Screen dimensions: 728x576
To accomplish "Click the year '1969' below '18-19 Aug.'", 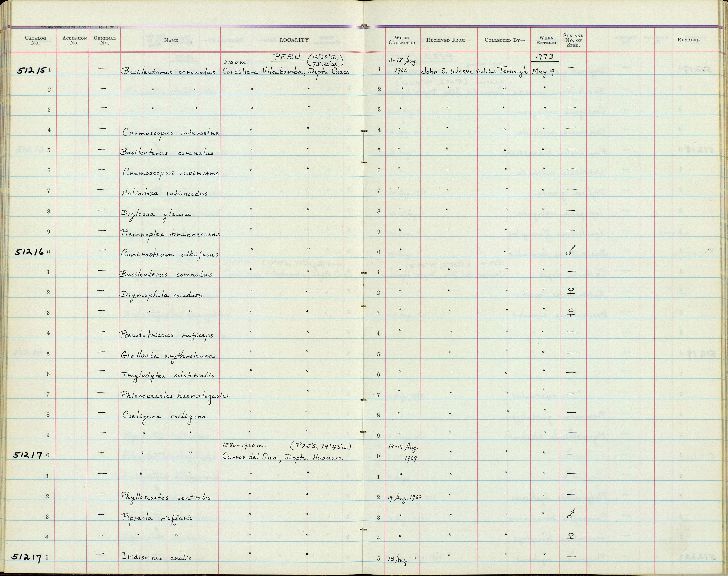I will (x=411, y=459).
